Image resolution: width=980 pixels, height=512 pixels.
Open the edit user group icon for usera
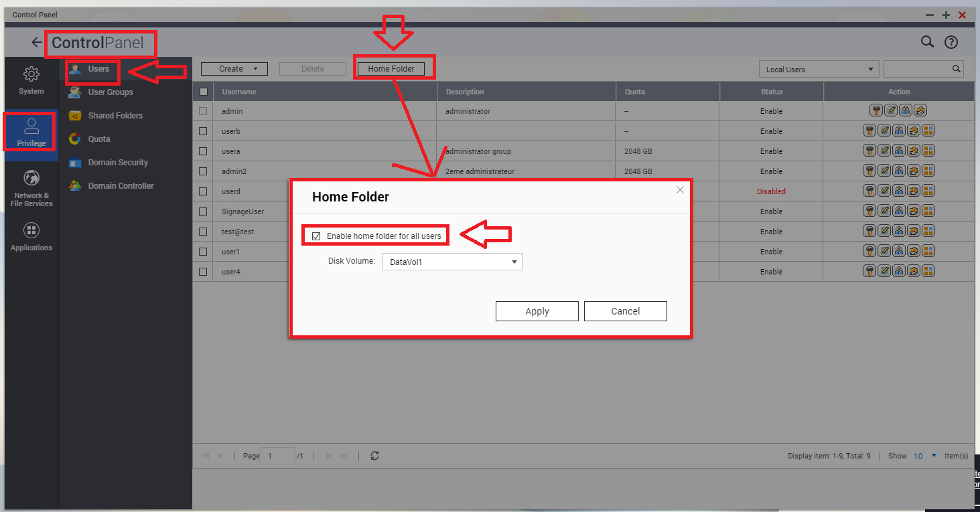pos(899,151)
